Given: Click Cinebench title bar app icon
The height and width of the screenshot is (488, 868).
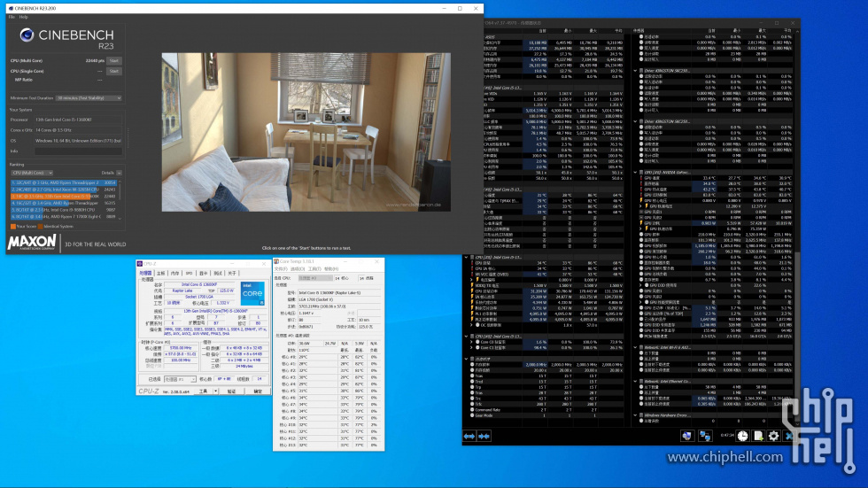Looking at the screenshot, I should pyautogui.click(x=11, y=8).
